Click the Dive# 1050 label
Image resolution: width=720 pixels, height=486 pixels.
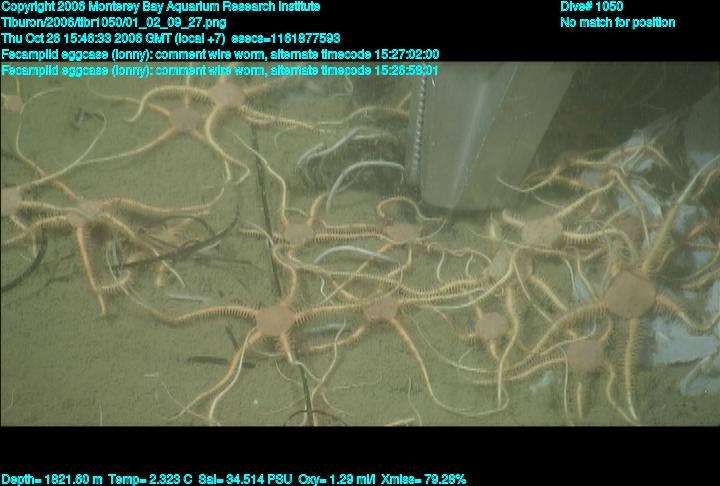(x=592, y=7)
